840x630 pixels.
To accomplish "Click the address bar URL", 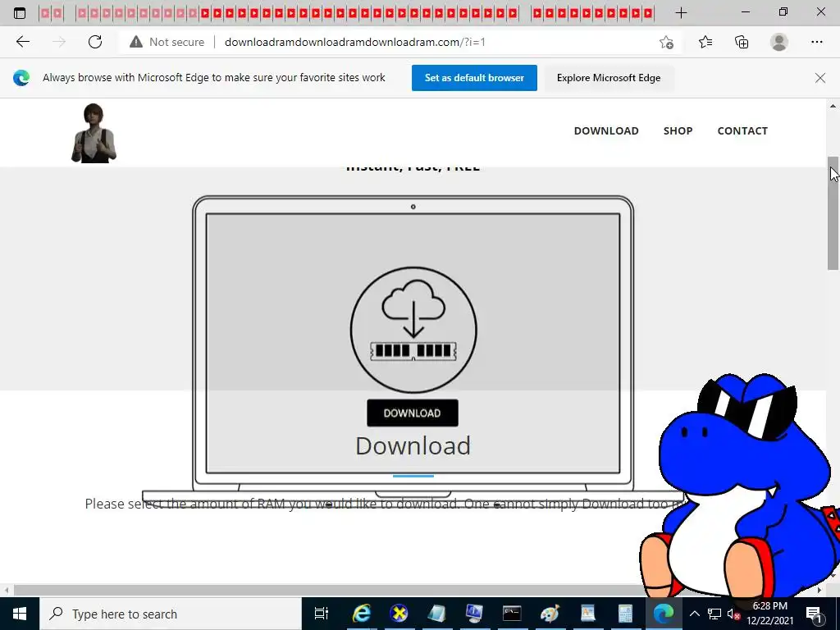I will tap(354, 42).
